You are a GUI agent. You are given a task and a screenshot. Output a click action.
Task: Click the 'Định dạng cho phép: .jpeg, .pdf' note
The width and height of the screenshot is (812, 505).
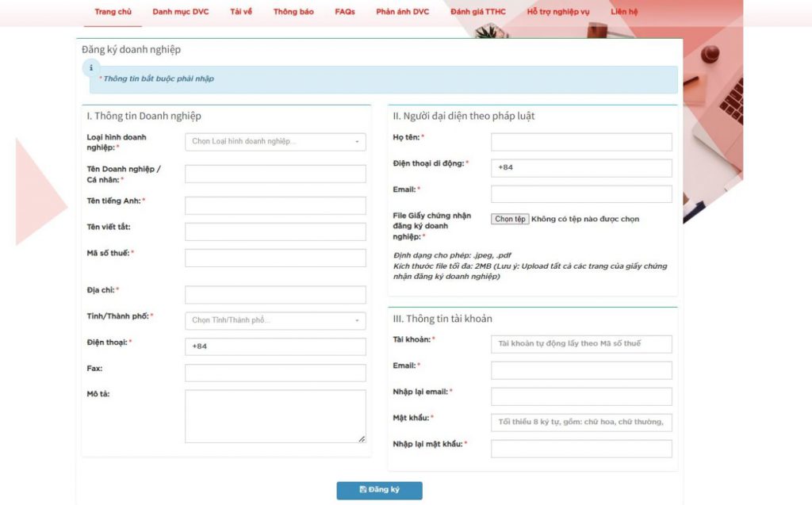click(452, 255)
